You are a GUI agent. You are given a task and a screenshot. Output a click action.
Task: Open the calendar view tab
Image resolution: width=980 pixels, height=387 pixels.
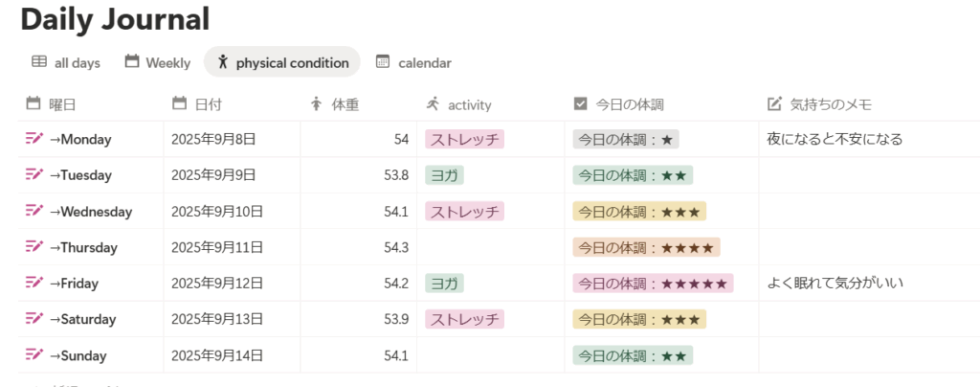413,62
